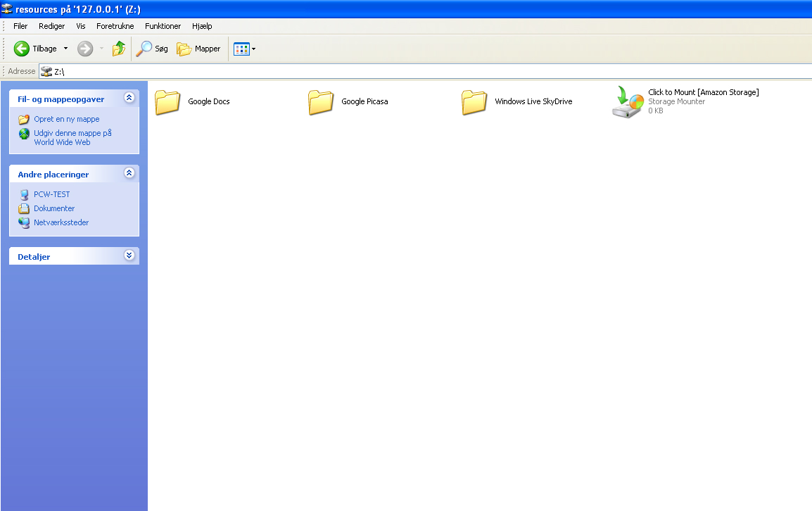Open the Google Picasa folder icon

pos(321,102)
